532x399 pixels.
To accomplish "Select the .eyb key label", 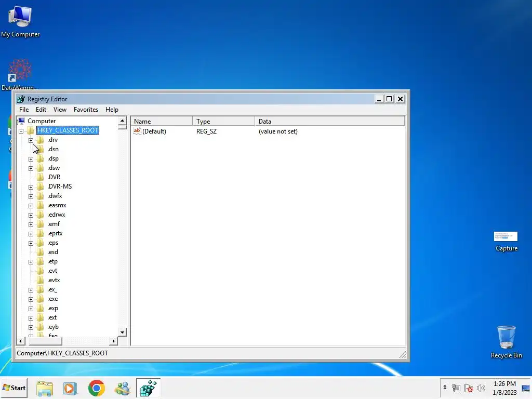I will 53,327.
